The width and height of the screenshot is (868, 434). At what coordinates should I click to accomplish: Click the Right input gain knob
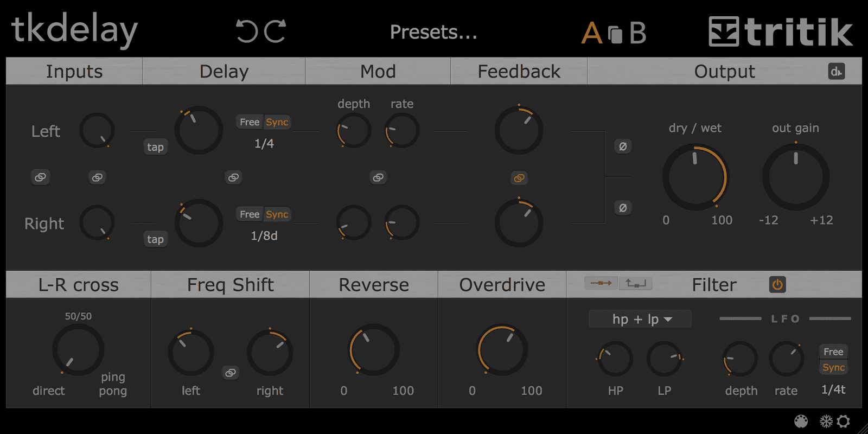coord(97,223)
